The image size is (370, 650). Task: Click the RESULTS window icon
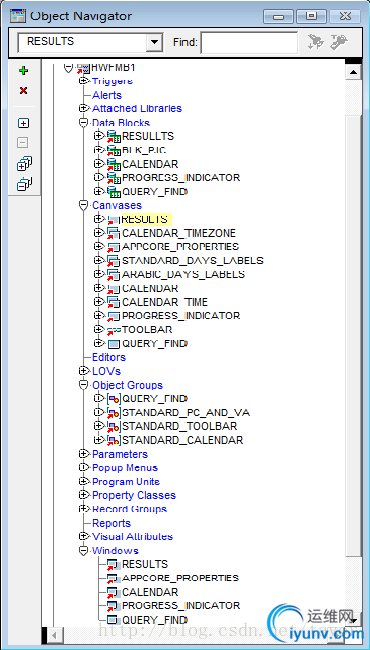click(x=113, y=565)
